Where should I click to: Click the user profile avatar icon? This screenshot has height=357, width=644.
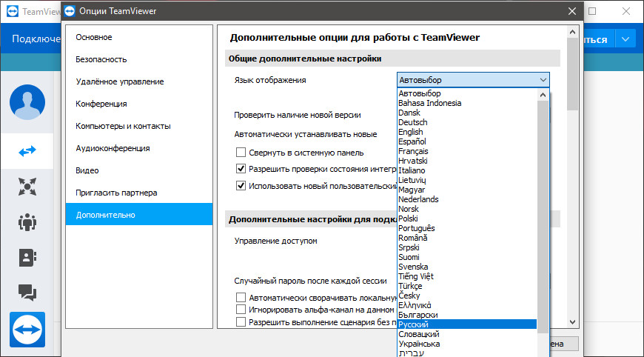click(27, 102)
